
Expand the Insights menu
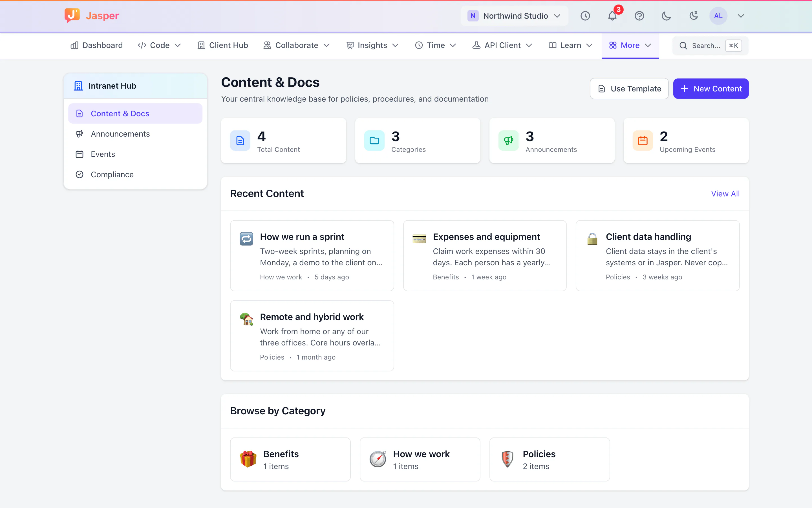point(372,45)
